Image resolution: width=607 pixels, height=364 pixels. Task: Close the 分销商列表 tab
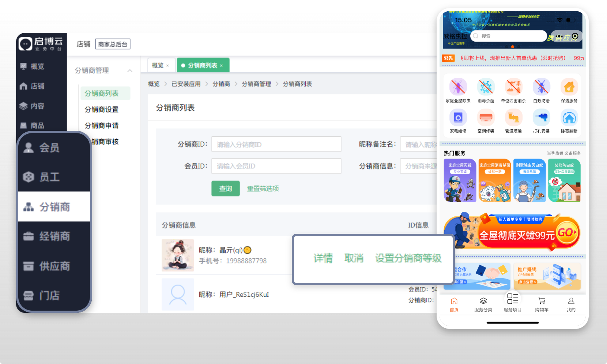(x=221, y=66)
